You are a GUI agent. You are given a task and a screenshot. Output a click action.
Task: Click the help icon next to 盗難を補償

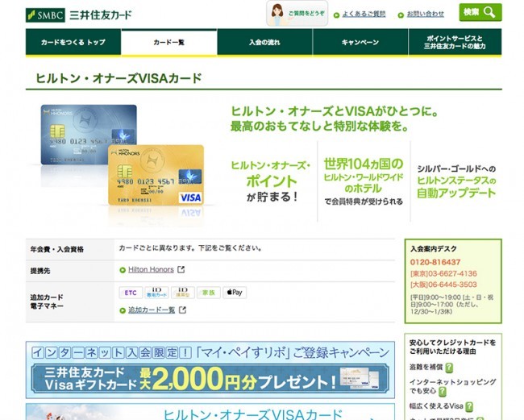pos(449,368)
